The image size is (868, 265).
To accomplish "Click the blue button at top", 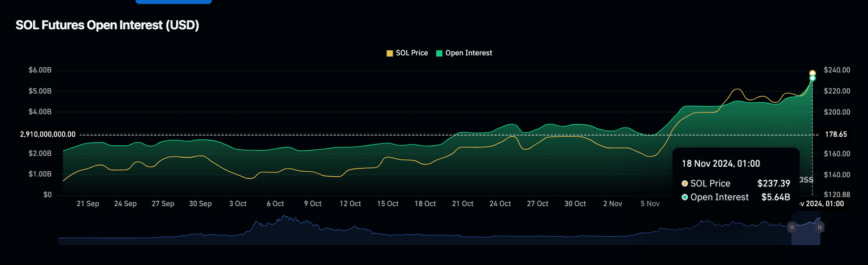I will (173, 2).
